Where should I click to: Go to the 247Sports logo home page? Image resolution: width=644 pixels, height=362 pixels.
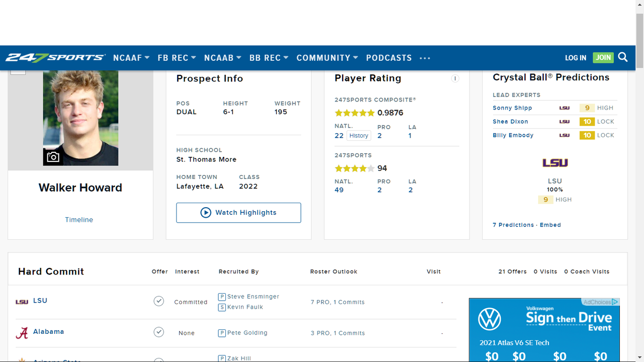coord(55,58)
